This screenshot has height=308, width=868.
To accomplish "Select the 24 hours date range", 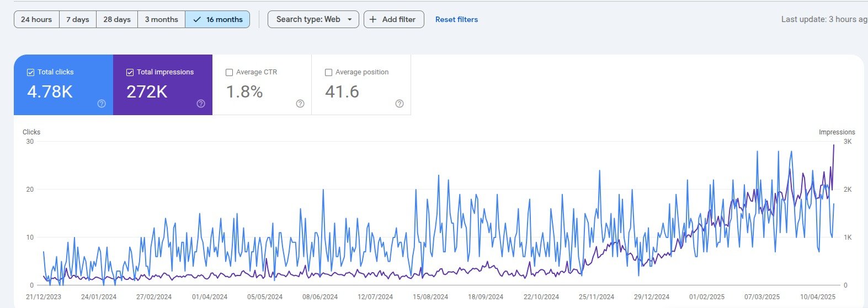I will click(x=36, y=19).
